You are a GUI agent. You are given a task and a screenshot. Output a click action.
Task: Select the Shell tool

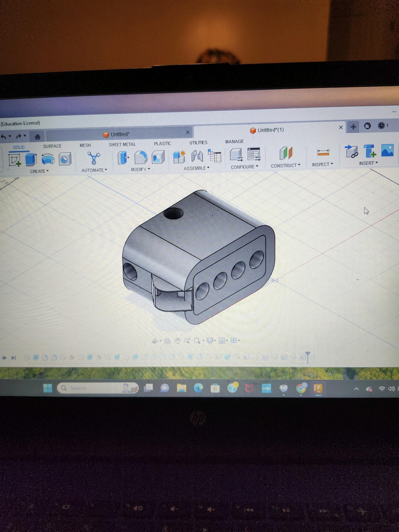[158, 157]
